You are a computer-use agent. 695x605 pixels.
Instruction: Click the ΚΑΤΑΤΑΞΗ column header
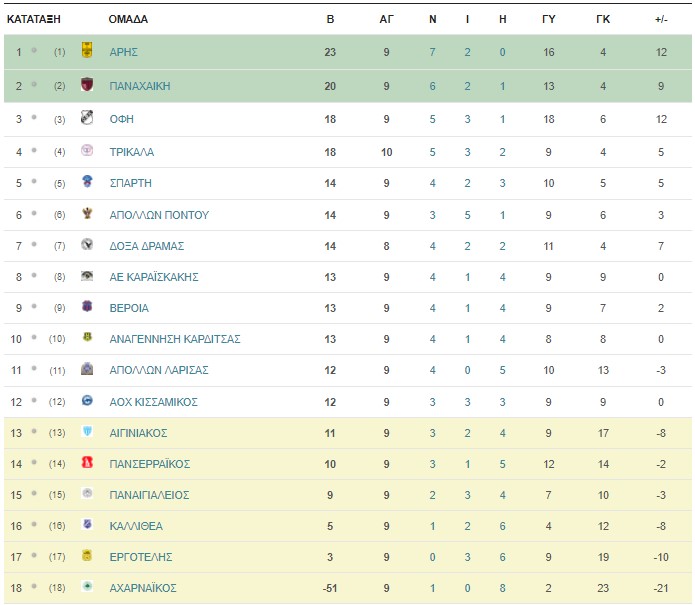tap(34, 19)
